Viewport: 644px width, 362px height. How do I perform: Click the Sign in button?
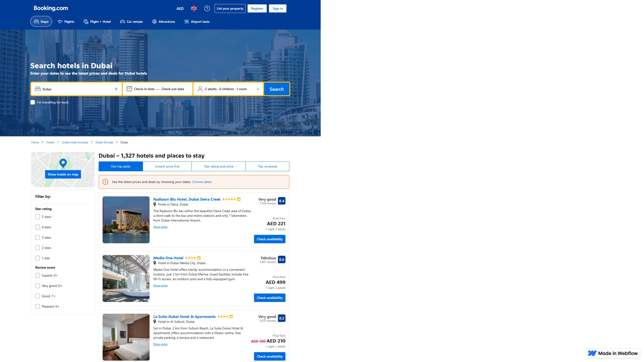pos(278,9)
